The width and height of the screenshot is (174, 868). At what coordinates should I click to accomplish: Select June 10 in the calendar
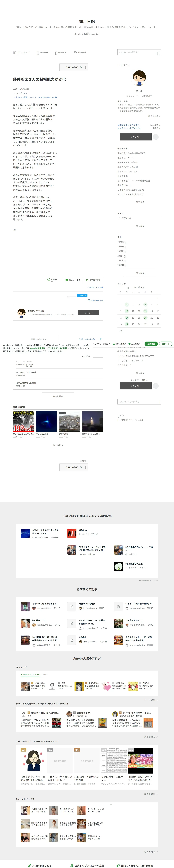click(127, 311)
